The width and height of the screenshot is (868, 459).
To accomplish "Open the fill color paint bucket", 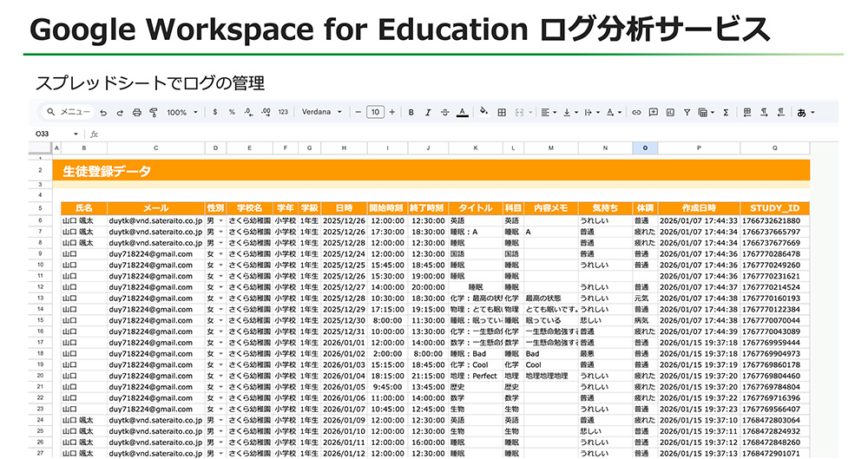I will [483, 113].
